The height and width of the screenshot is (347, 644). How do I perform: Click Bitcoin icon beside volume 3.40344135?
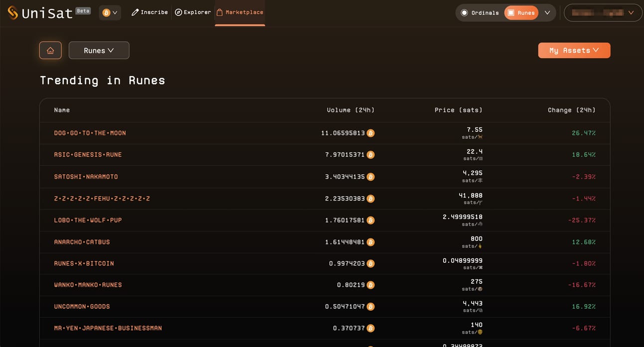pos(370,177)
